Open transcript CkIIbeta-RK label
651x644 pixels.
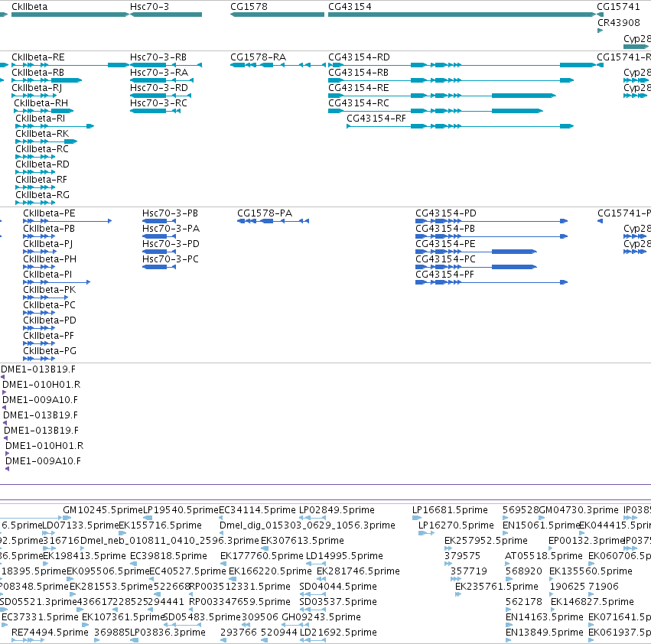tap(42, 134)
